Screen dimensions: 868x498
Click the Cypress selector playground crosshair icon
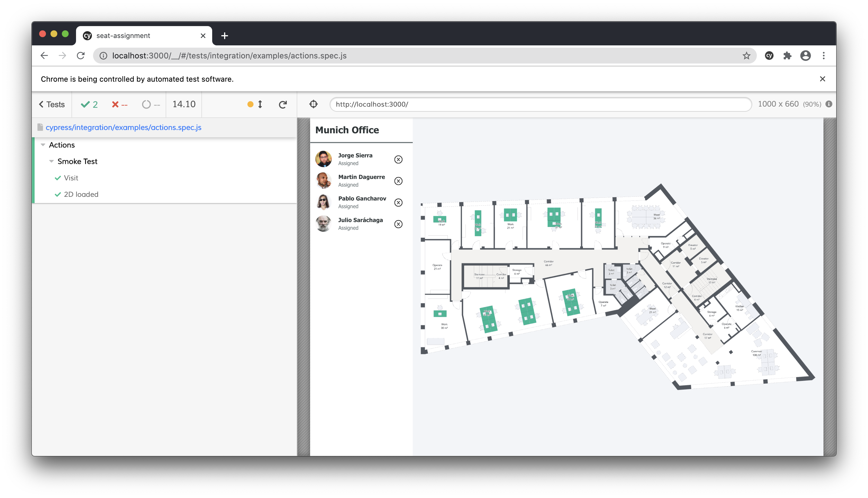pos(313,104)
